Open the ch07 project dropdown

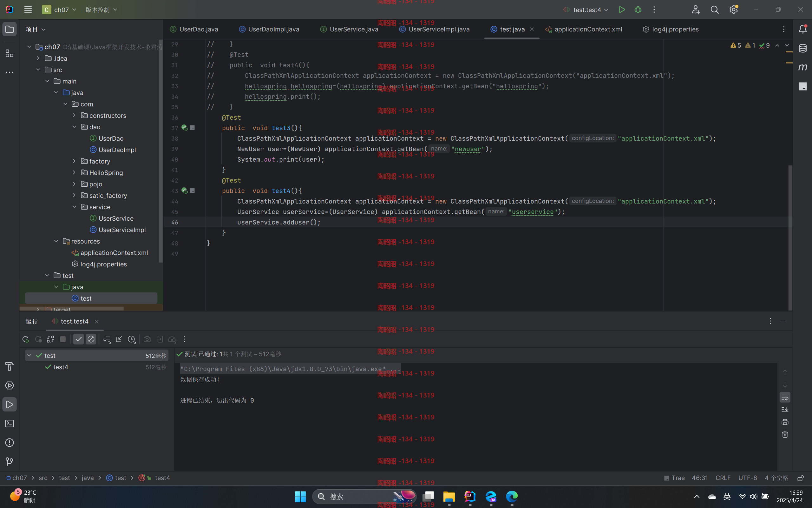[x=59, y=10]
